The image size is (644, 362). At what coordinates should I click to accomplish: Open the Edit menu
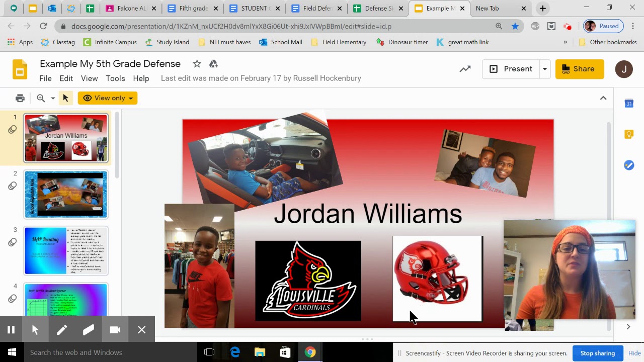[66, 78]
